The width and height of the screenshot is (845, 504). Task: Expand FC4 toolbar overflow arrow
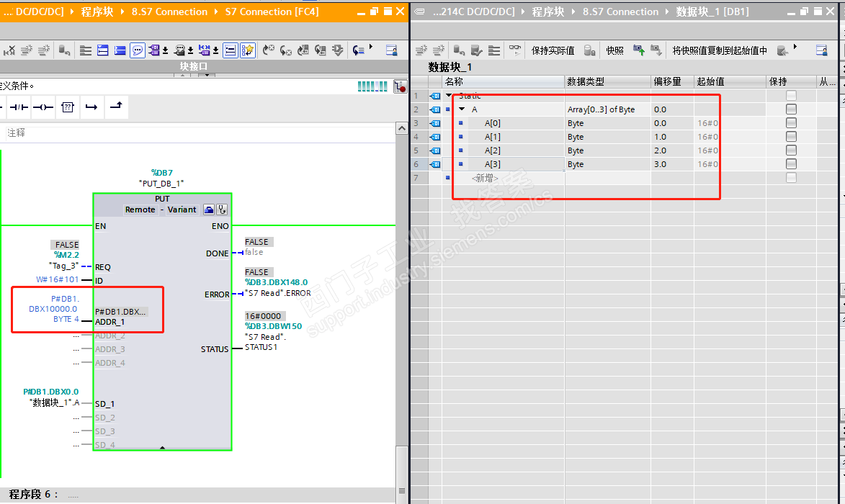pos(371,47)
